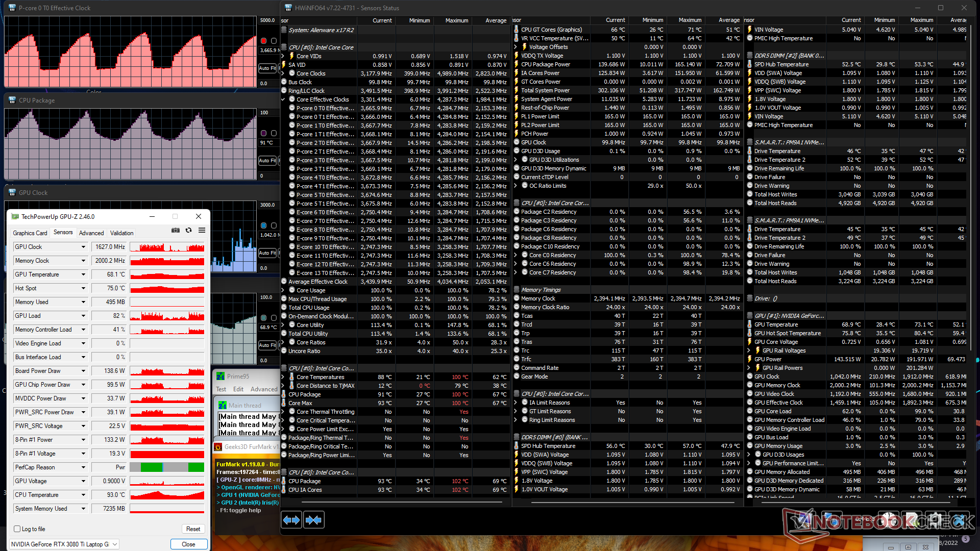Click the lightning bolt icon beside Core VIDs
Viewport: 980px width, 551px height.
(292, 56)
